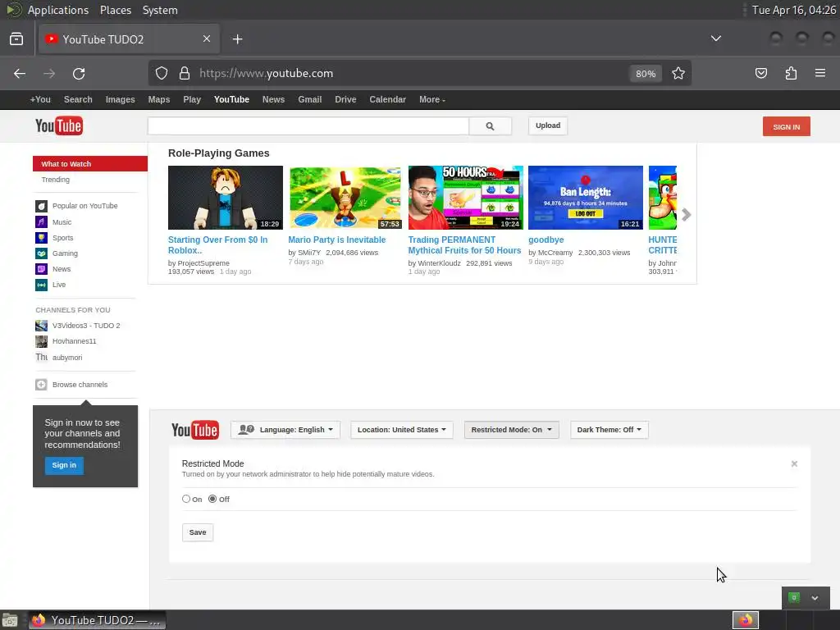Open the Gaming category icon

41,253
